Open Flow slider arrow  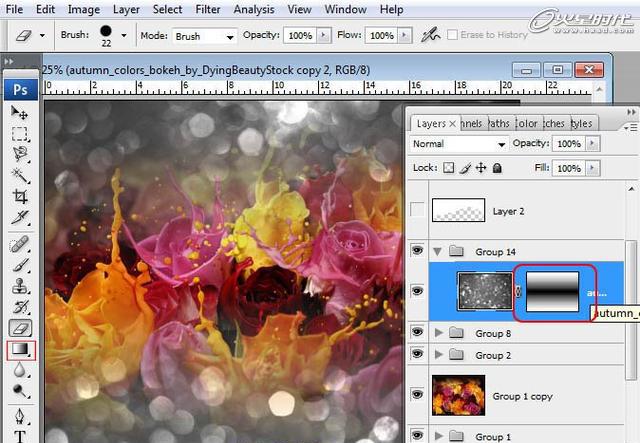(405, 36)
